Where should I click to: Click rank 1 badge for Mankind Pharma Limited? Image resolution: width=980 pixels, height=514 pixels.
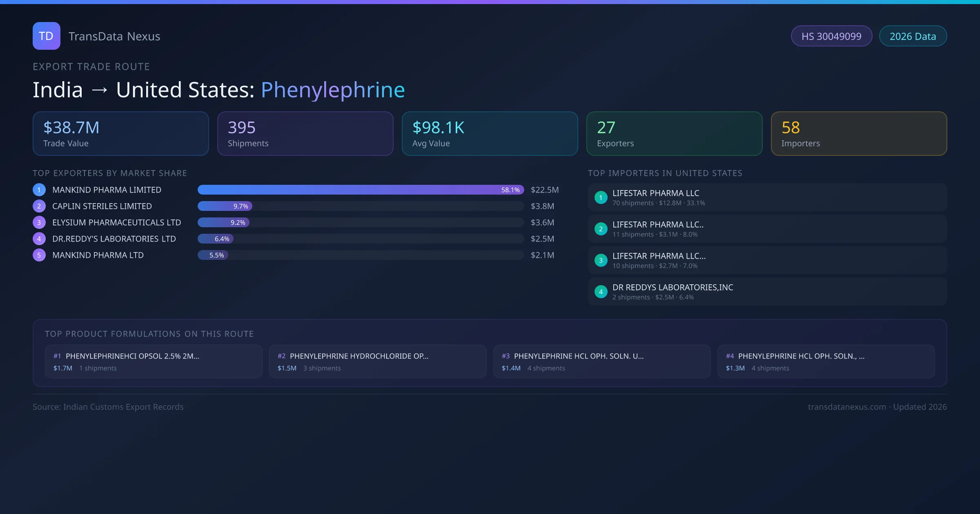39,190
